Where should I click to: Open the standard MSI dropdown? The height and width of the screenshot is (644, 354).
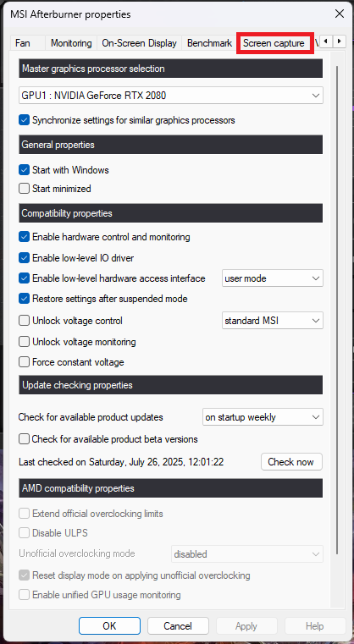point(273,321)
